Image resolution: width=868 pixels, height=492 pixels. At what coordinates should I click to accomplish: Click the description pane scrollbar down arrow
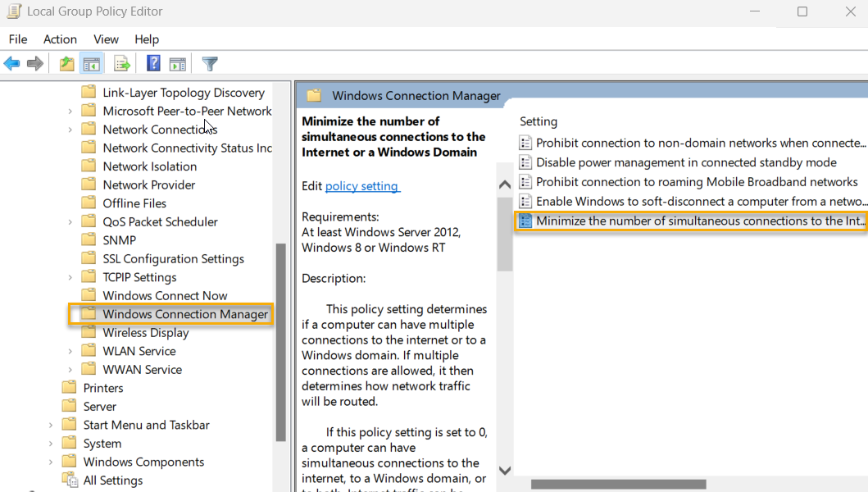pyautogui.click(x=505, y=471)
